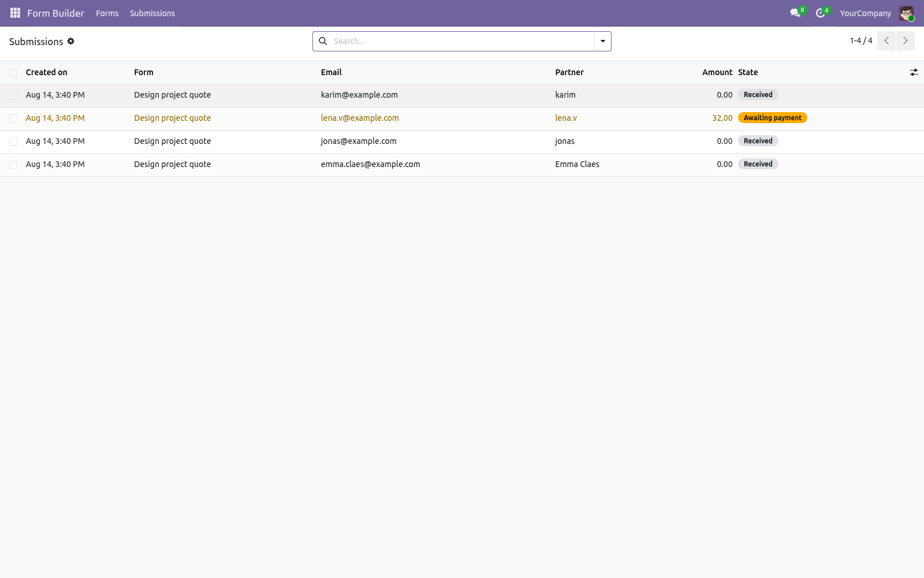The width and height of the screenshot is (924, 578).
Task: Open lena.v@example.com email cell
Action: [x=360, y=118]
